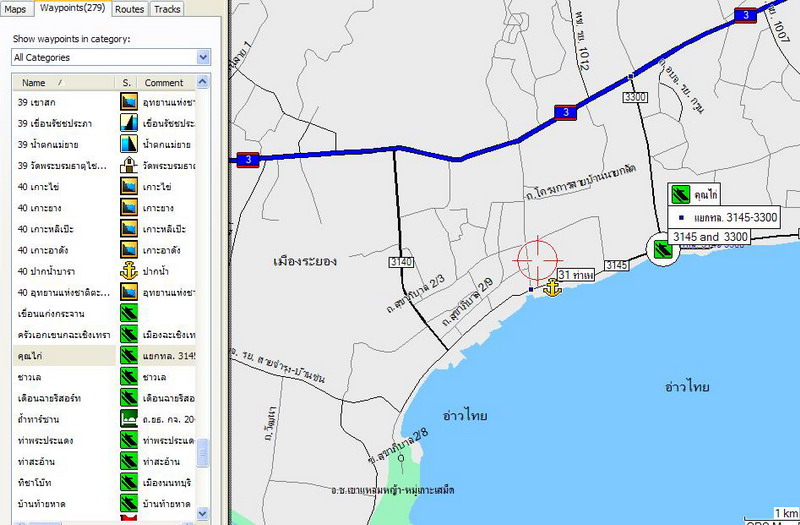
Task: Click the scenic icon for 40 เกาะอาดัง
Action: pyautogui.click(x=129, y=249)
